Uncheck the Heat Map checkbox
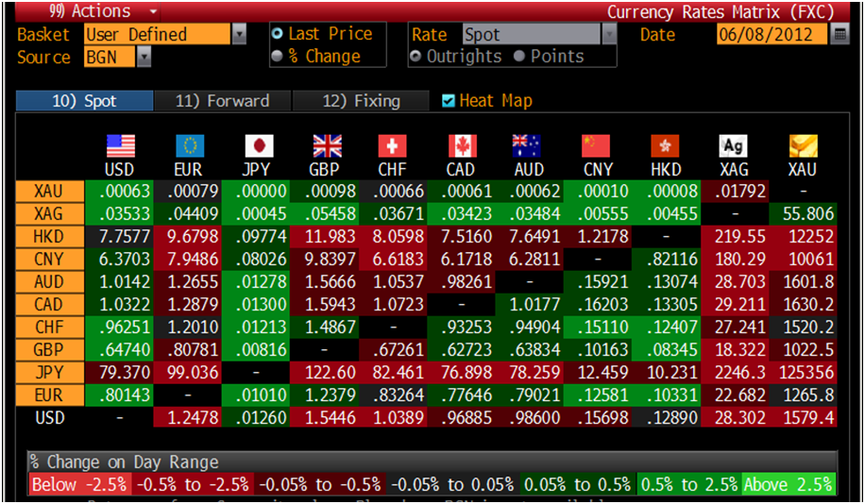This screenshot has height=504, width=865. click(449, 100)
